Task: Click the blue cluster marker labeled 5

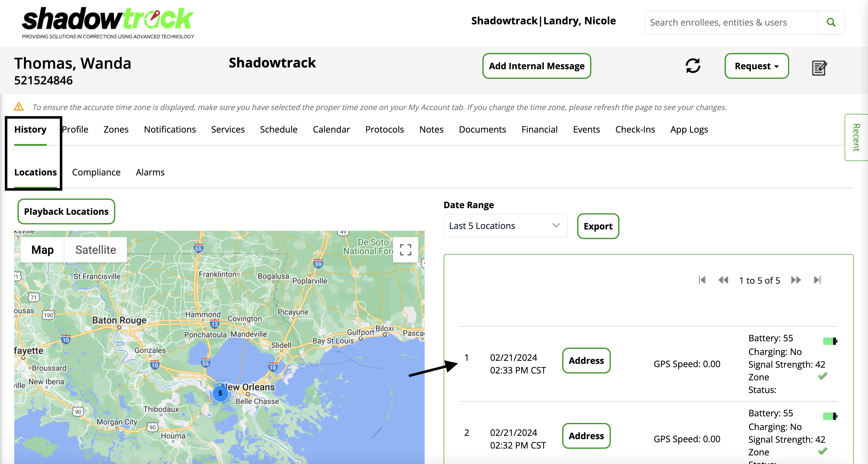Action: click(x=220, y=393)
